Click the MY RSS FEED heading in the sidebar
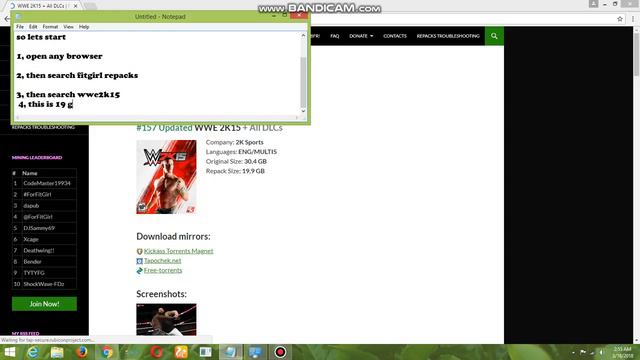640x360 pixels. tap(26, 333)
